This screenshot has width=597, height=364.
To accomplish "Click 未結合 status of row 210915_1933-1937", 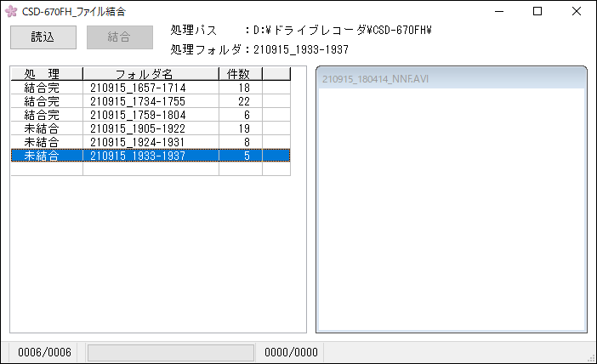I will point(42,156).
